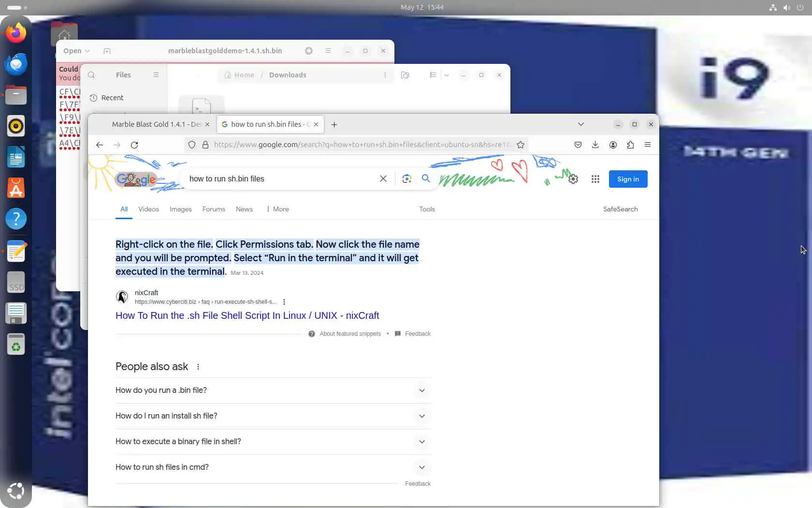Open the text editor settings gear icon

tap(309, 51)
